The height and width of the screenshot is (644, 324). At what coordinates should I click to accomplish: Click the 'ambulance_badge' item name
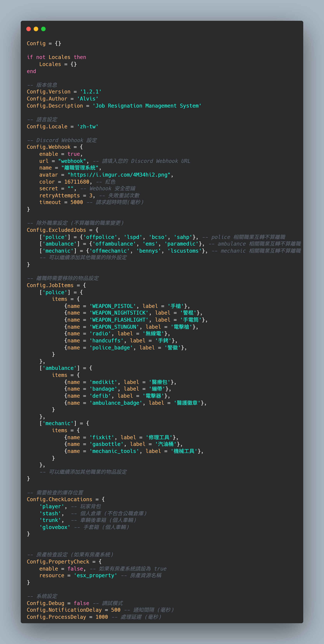point(116,403)
